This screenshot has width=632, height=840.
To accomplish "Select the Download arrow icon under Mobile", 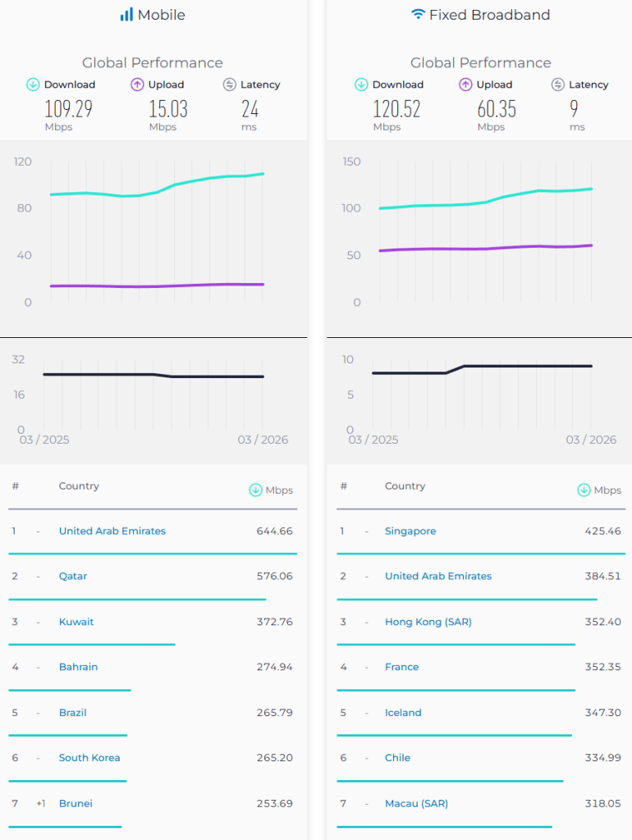I will point(33,84).
